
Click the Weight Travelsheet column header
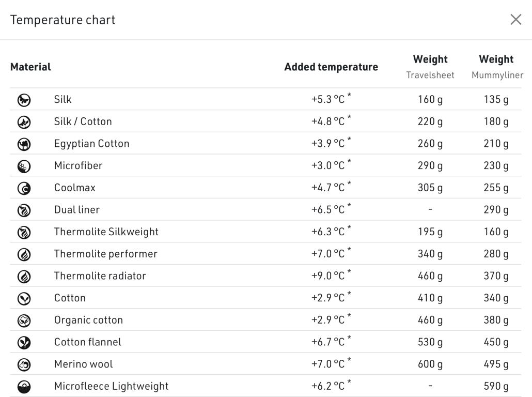click(430, 67)
